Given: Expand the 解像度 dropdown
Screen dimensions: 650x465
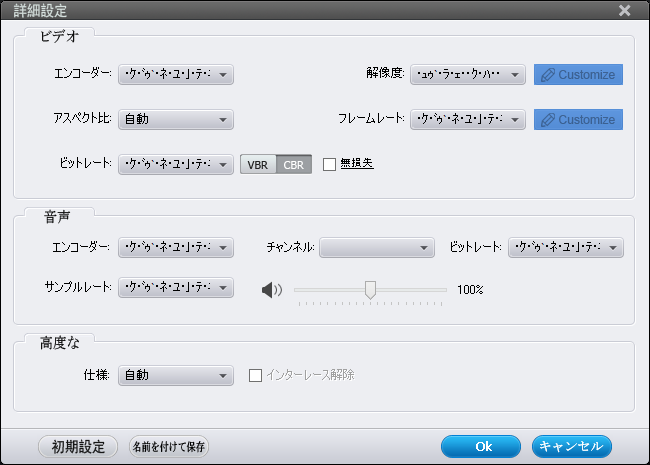Looking at the screenshot, I should pos(467,74).
